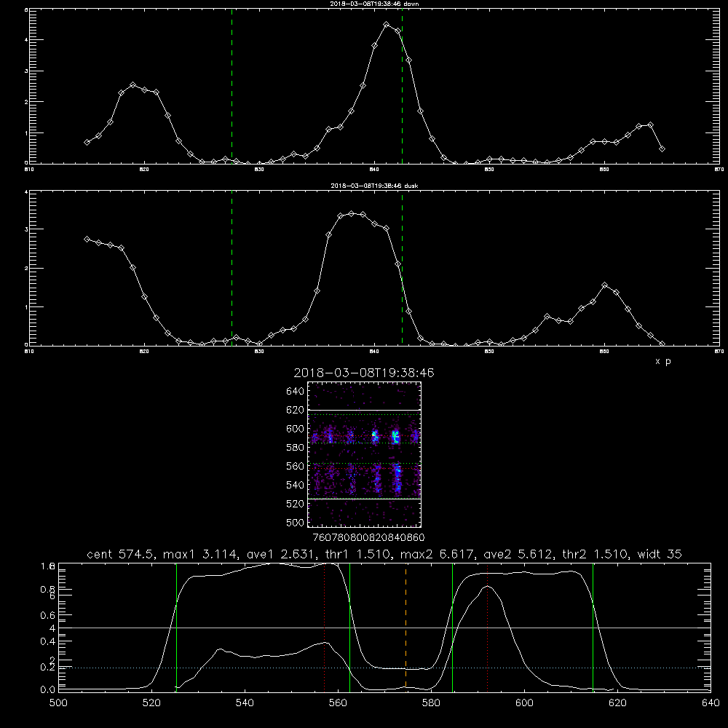Click the 0.6 label on the bottom plot y-axis
The height and width of the screenshot is (728, 728).
tap(48, 615)
